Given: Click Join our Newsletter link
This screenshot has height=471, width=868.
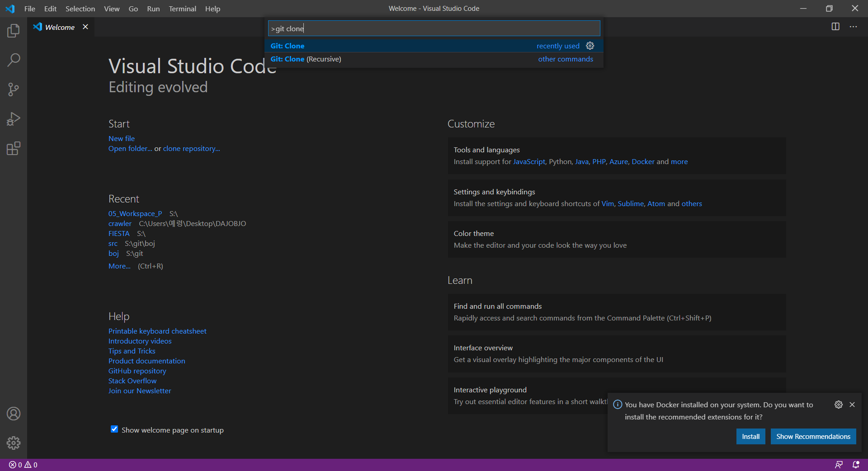Looking at the screenshot, I should (140, 391).
